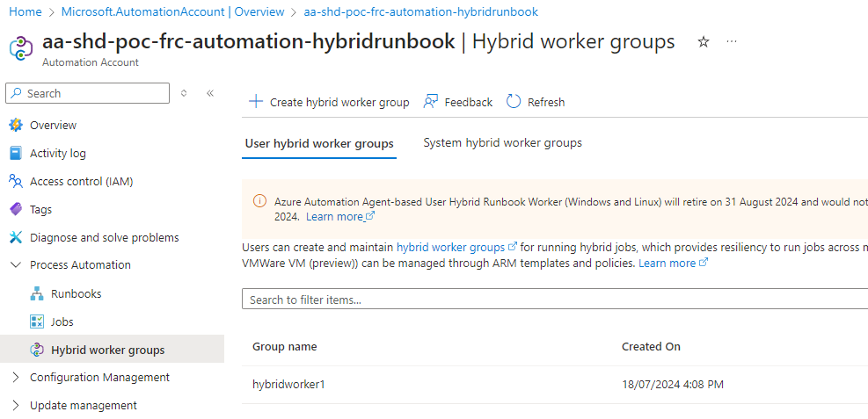The width and height of the screenshot is (868, 419).
Task: Click the Access control people icon
Action: click(16, 181)
